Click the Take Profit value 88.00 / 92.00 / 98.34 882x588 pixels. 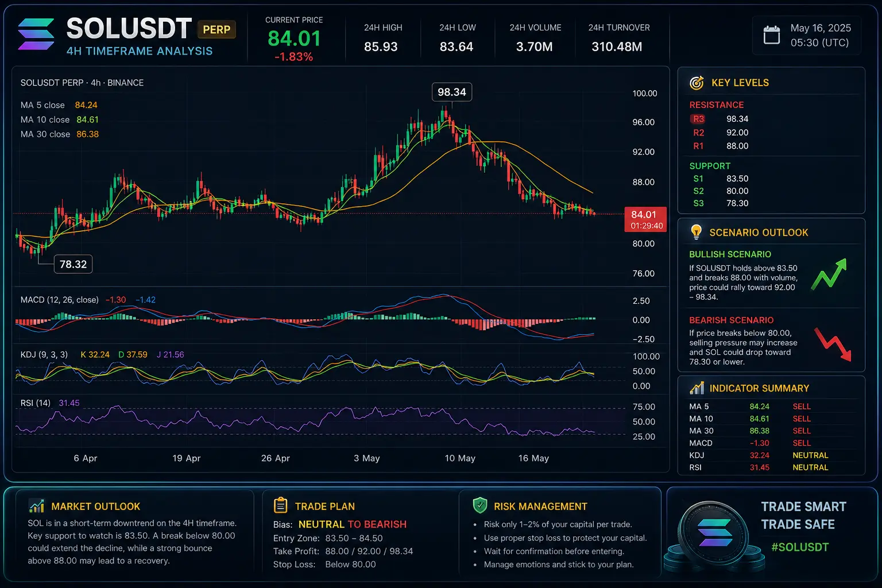(x=369, y=551)
